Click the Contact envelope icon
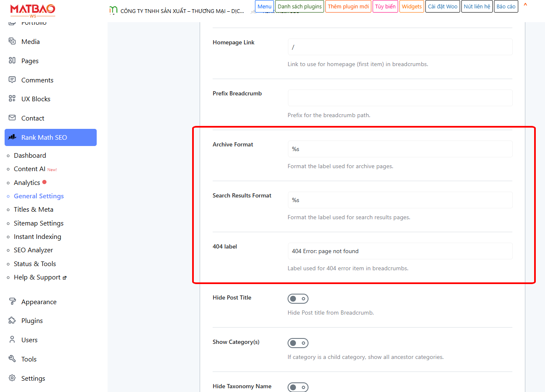This screenshot has height=392, width=545. (12, 118)
